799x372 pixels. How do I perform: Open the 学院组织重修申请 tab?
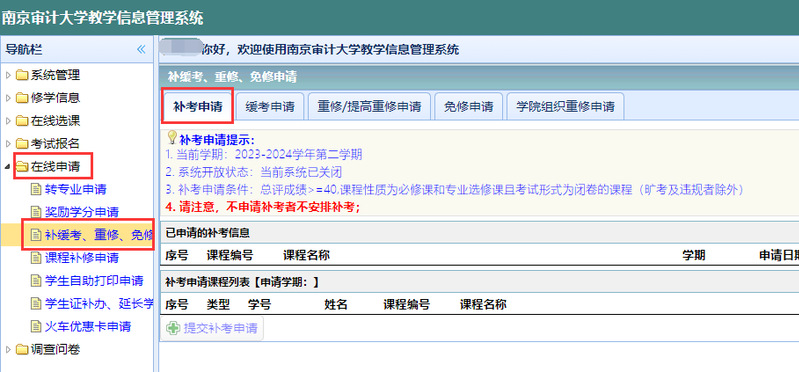point(565,107)
